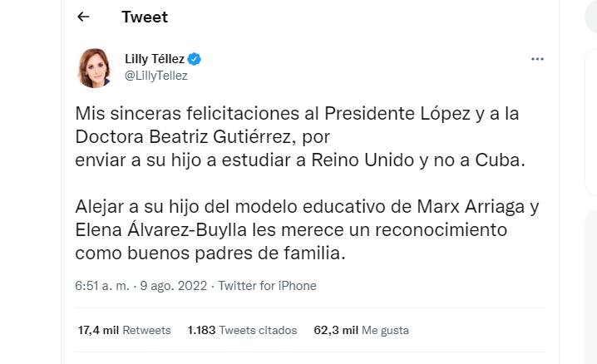
Task: Open the three-dot more options menu
Action: tap(537, 59)
